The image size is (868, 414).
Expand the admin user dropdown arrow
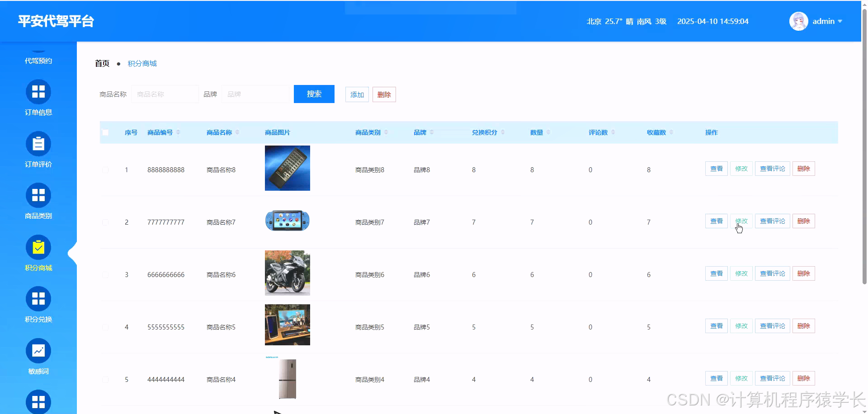click(x=840, y=21)
